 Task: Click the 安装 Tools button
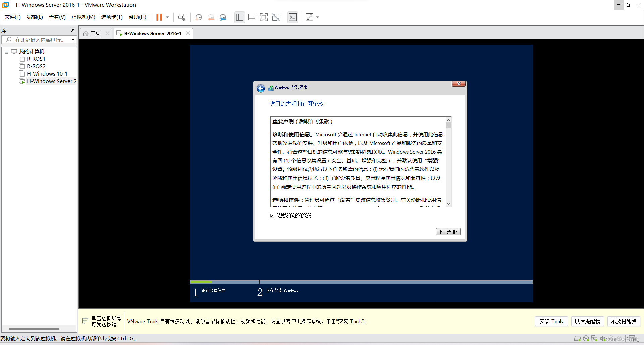[x=551, y=321]
